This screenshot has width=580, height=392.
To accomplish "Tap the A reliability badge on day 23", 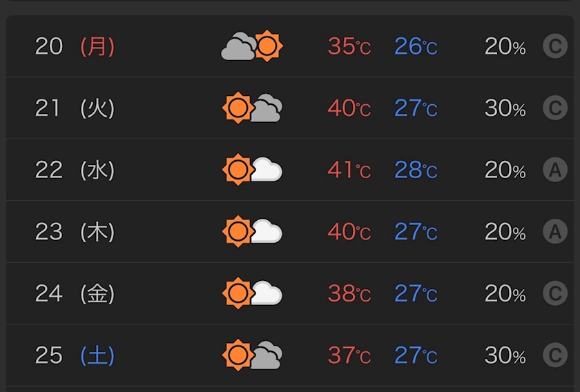I will pyautogui.click(x=555, y=231).
